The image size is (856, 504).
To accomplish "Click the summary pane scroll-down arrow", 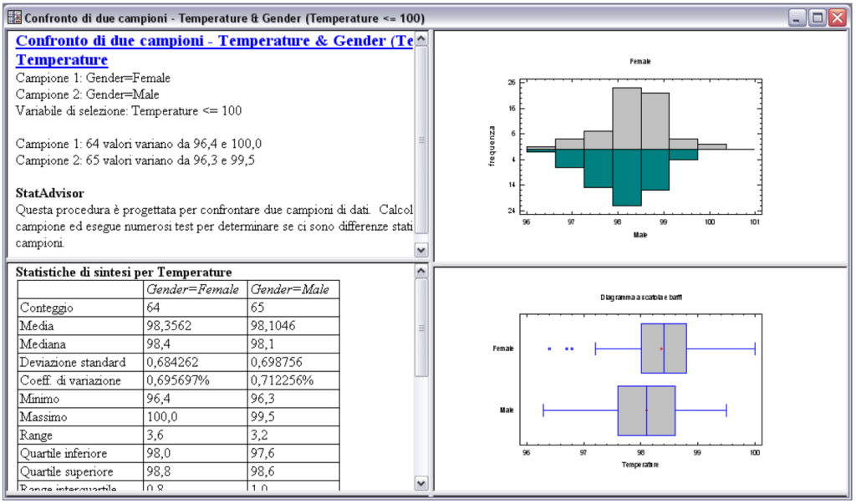I will click(x=421, y=250).
